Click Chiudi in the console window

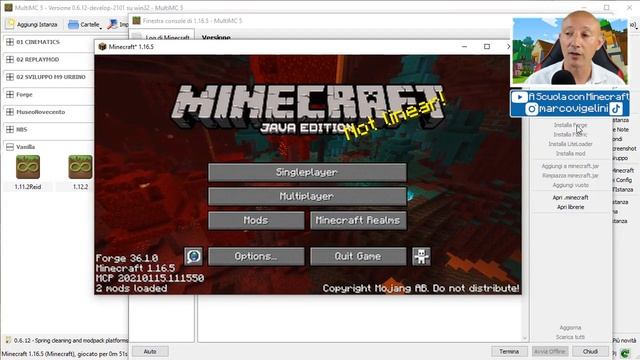590,351
